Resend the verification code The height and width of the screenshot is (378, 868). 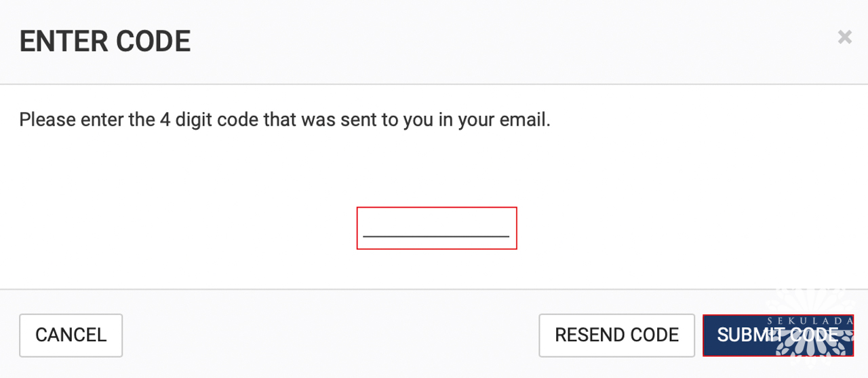[616, 335]
